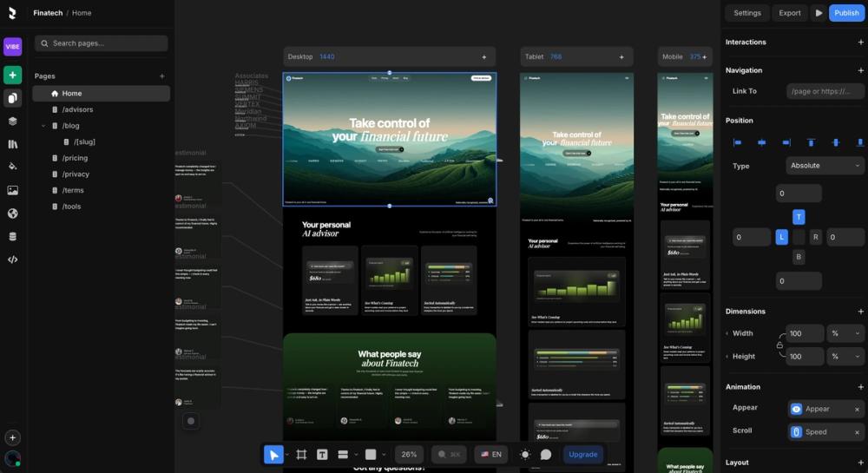Open the Styles paint bucket icon
The height and width of the screenshot is (473, 868).
(x=13, y=167)
